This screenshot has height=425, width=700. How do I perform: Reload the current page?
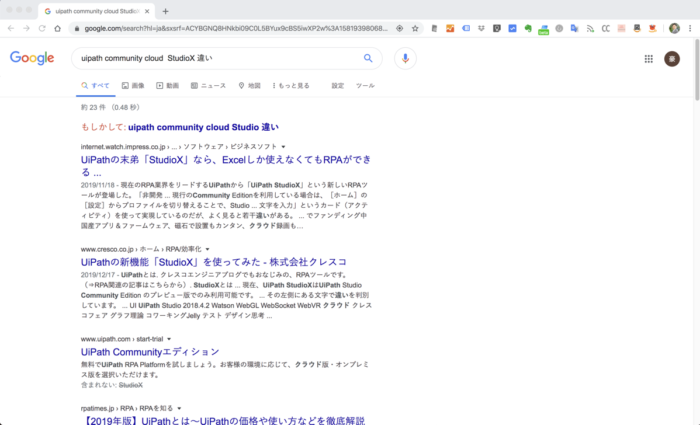pyautogui.click(x=42, y=28)
